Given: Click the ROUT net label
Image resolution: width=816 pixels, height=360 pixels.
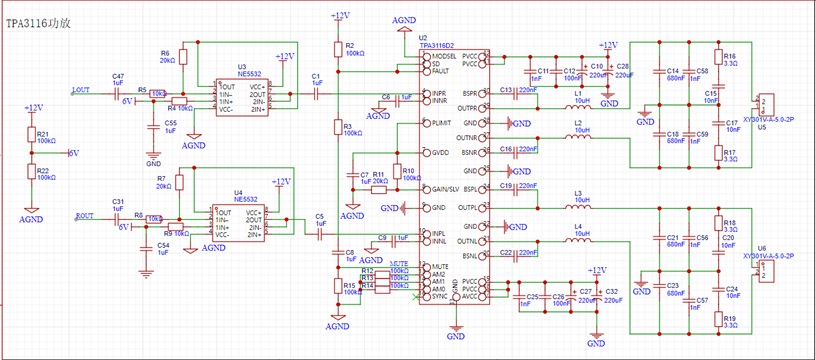Looking at the screenshot, I should point(85,215).
